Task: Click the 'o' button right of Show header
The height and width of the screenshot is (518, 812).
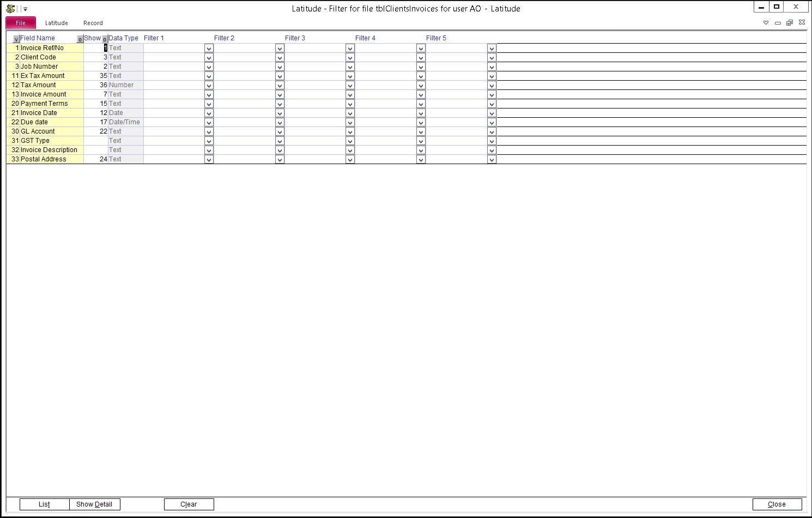Action: tap(105, 39)
